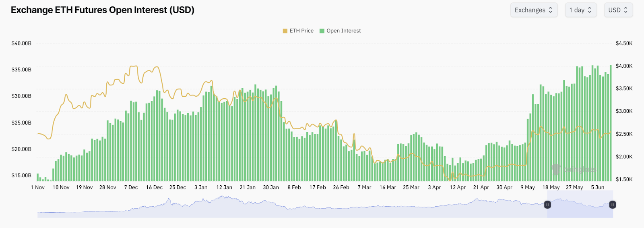Viewport: 644px width, 228px height.
Task: Click the up-down chevron icon beside Exchanges
Action: 550,10
